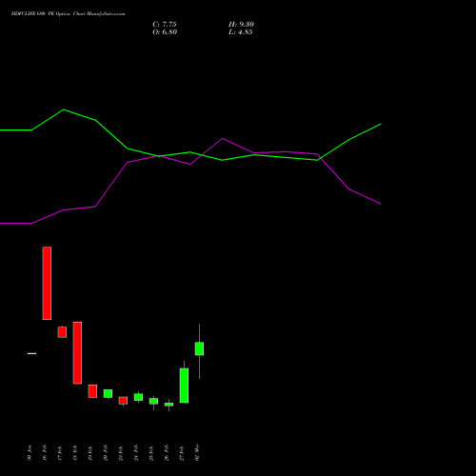Click the 27 Feb date label
The image size is (476, 476).
pyautogui.click(x=182, y=453)
